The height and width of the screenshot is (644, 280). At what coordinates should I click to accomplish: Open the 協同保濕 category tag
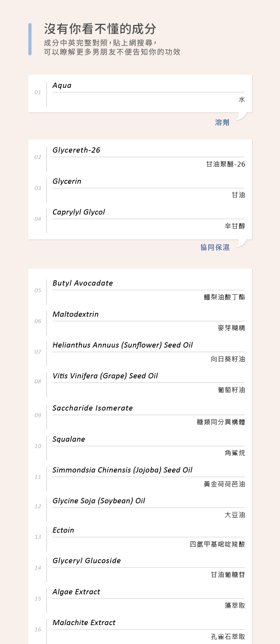point(215,247)
